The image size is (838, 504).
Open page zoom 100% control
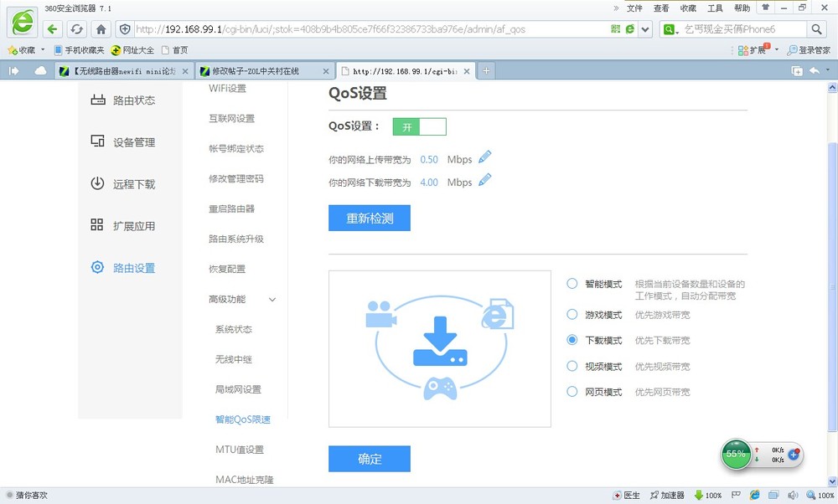pos(821,496)
